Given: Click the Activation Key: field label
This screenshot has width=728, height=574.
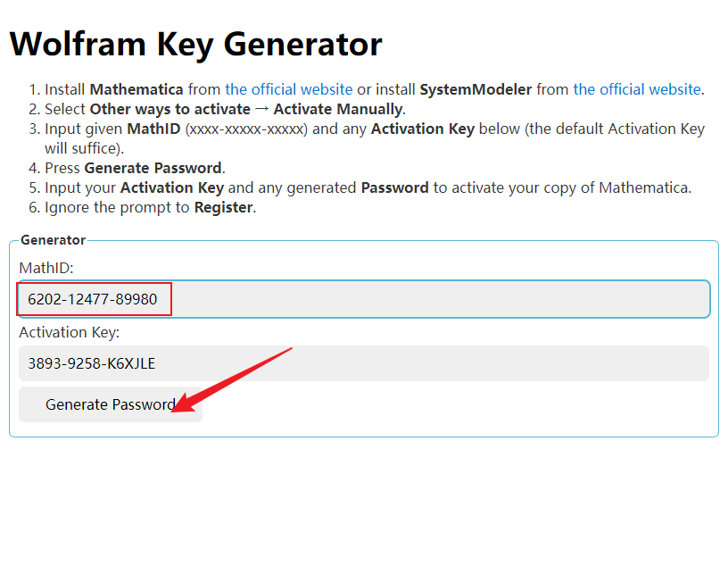Looking at the screenshot, I should click(x=70, y=332).
